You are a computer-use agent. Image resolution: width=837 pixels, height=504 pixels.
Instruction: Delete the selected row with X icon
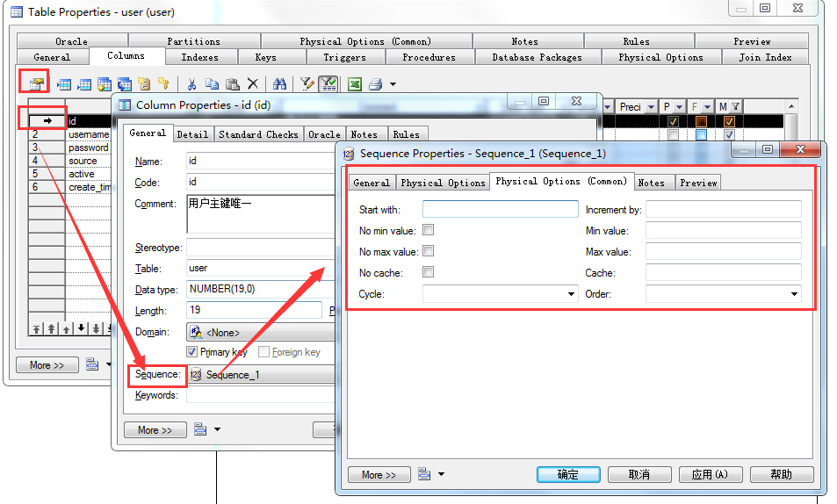click(252, 83)
